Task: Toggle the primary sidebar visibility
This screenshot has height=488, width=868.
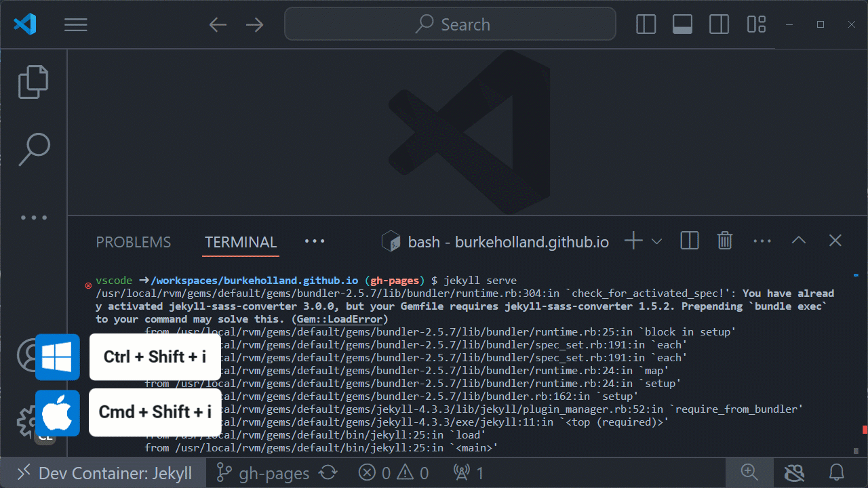Action: [645, 24]
